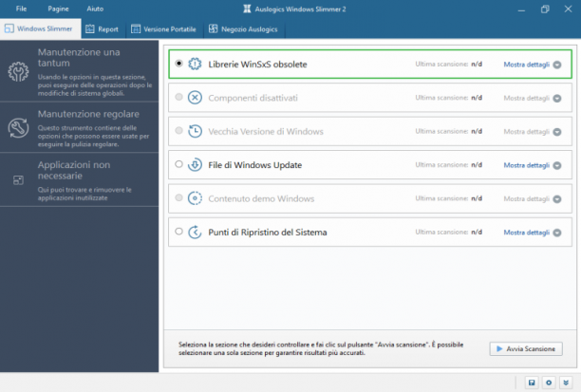Expand the Punti di Ripristino del Sistema chevron
581x392 pixels.
coord(557,233)
